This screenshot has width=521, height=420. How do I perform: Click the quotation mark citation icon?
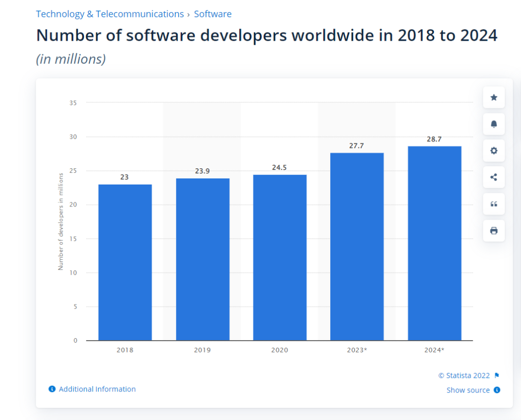coord(494,204)
